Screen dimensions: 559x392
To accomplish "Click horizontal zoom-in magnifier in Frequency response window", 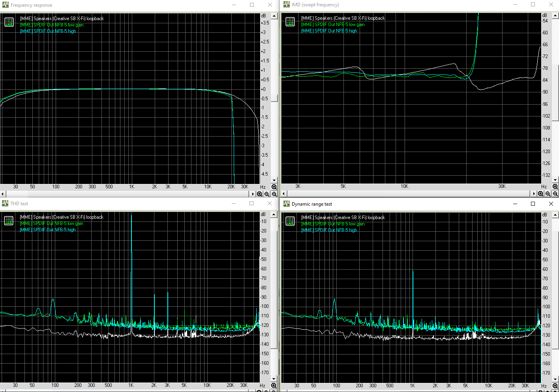I will point(259,194).
